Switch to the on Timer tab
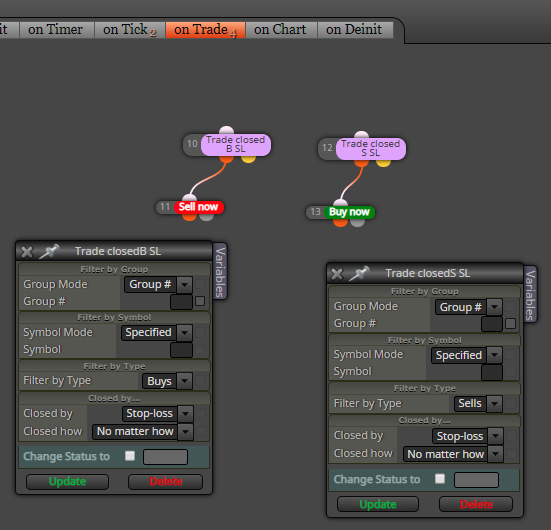The image size is (551, 530). pos(57,30)
